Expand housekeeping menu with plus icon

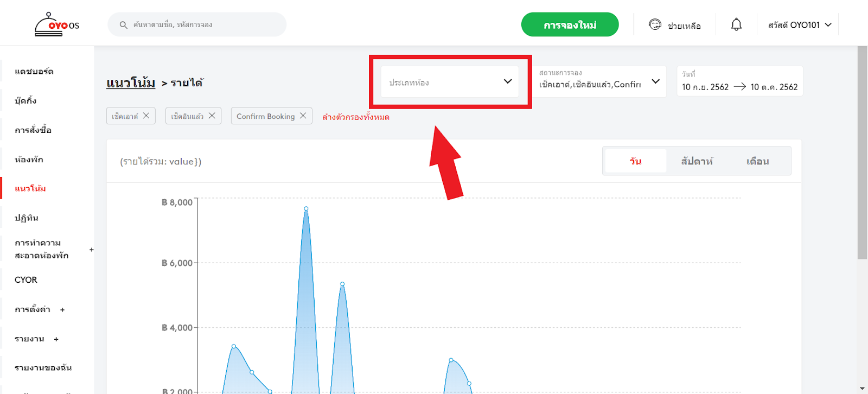click(92, 250)
